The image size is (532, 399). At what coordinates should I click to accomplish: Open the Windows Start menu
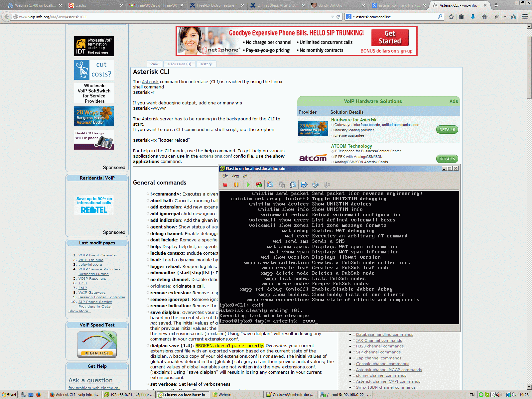[x=9, y=395]
